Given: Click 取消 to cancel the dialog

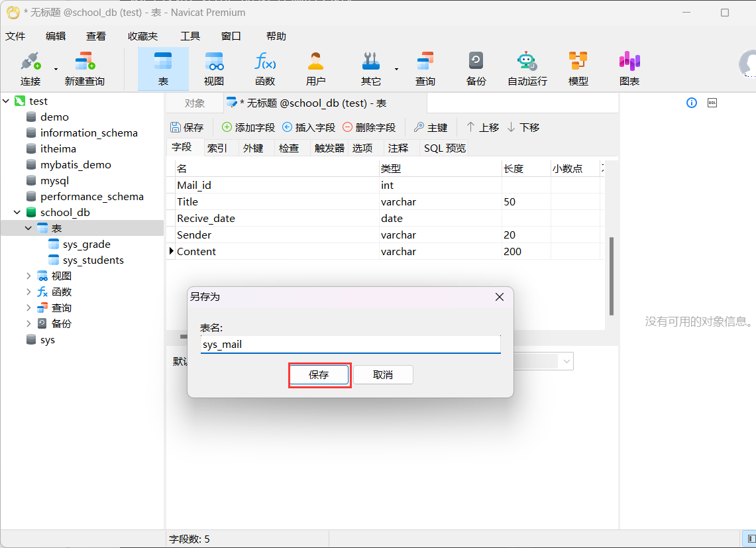Looking at the screenshot, I should (383, 375).
